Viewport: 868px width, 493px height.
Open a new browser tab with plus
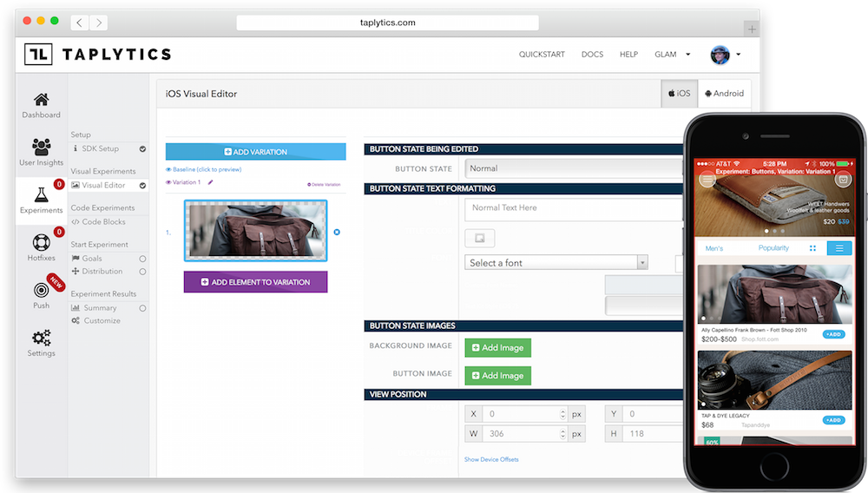(x=751, y=29)
